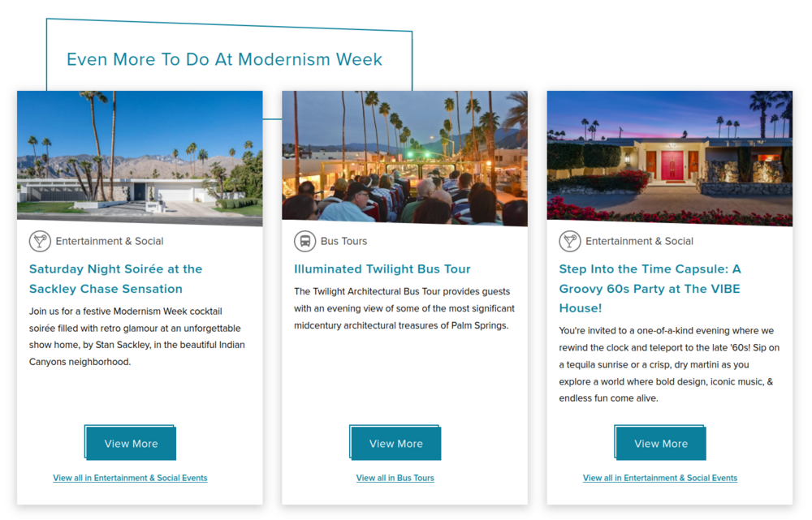
Task: Follow View all in Bus Tours link
Action: coord(395,478)
